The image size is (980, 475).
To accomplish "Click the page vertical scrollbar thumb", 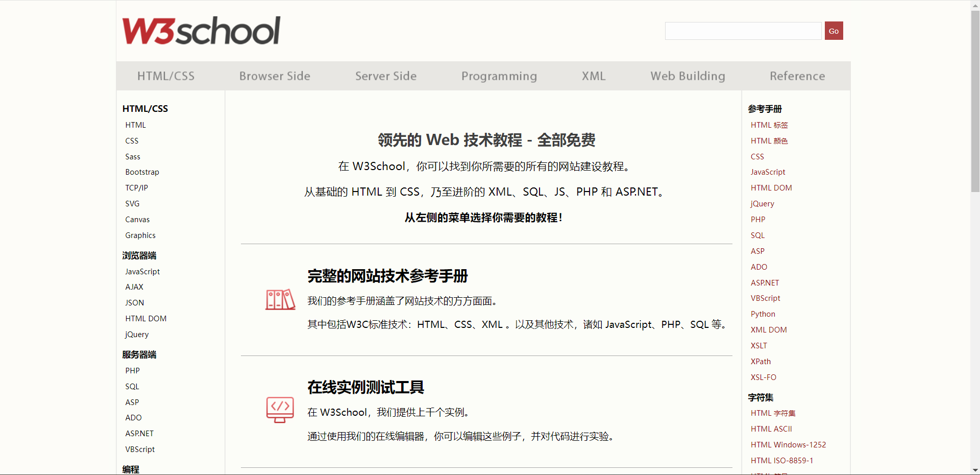I will click(975, 101).
